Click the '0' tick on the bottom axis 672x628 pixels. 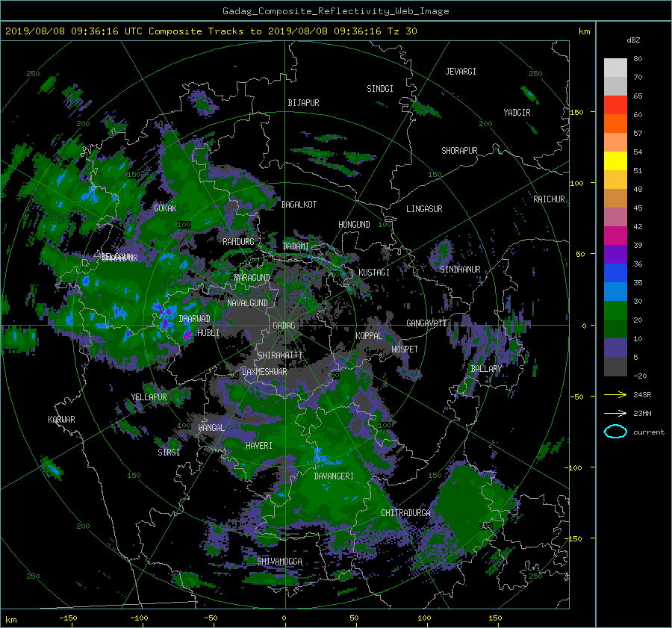[284, 618]
